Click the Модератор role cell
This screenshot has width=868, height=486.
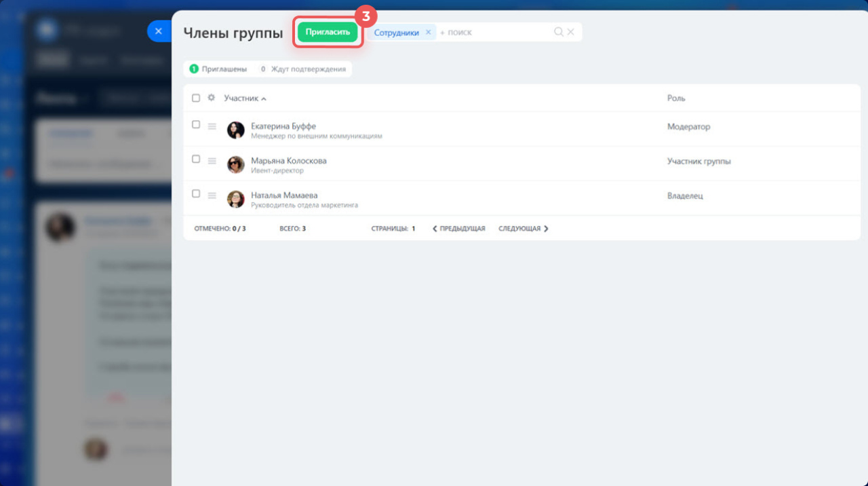pos(689,127)
